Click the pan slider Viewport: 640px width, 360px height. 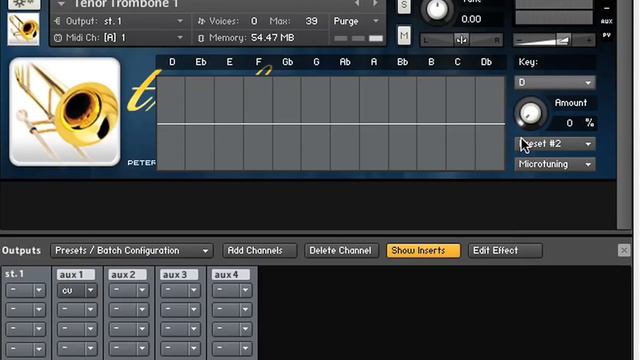[x=461, y=40]
